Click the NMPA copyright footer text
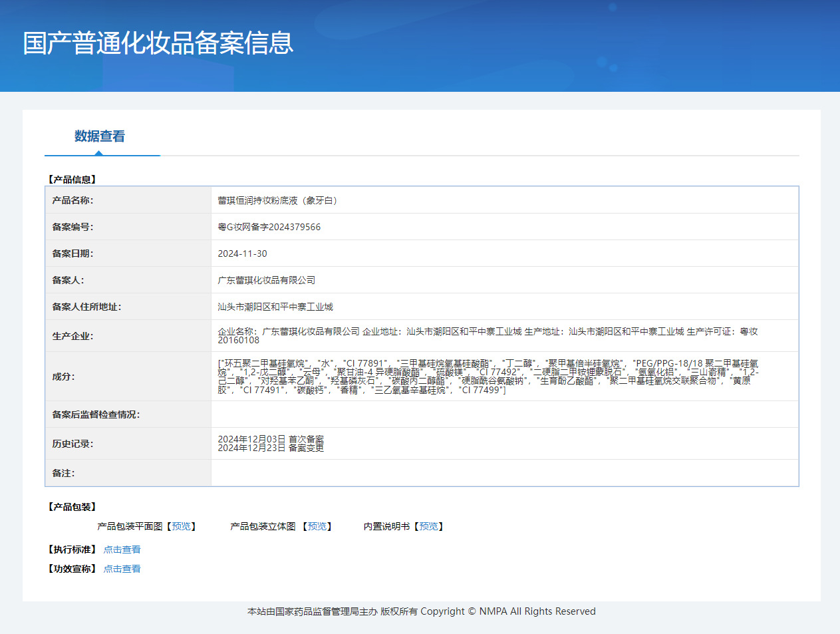840x634 pixels. (421, 611)
